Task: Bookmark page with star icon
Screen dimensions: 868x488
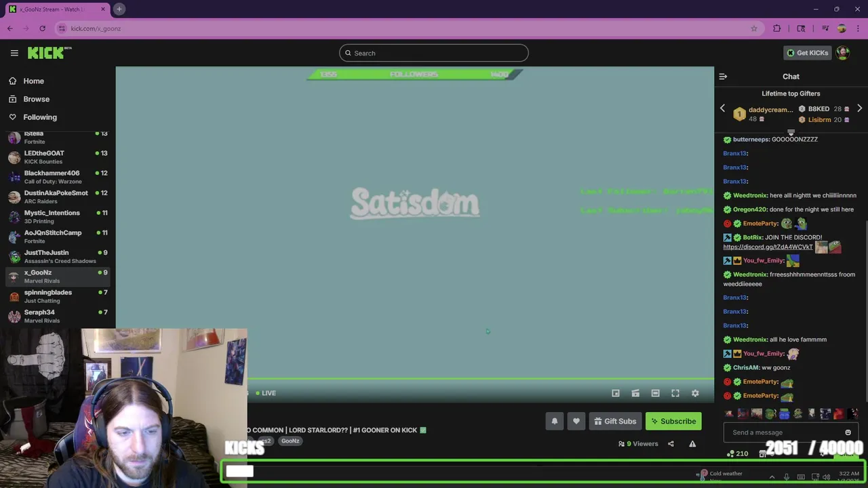Action: 753,28
